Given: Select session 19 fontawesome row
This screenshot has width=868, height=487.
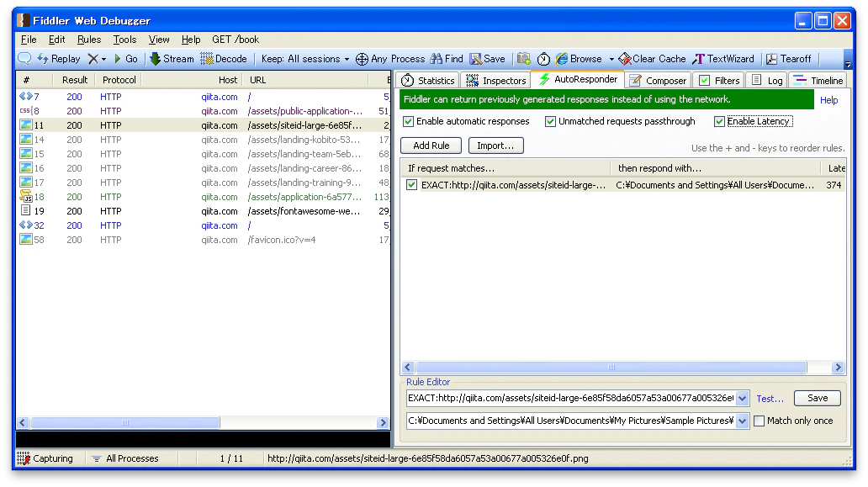Looking at the screenshot, I should (204, 211).
